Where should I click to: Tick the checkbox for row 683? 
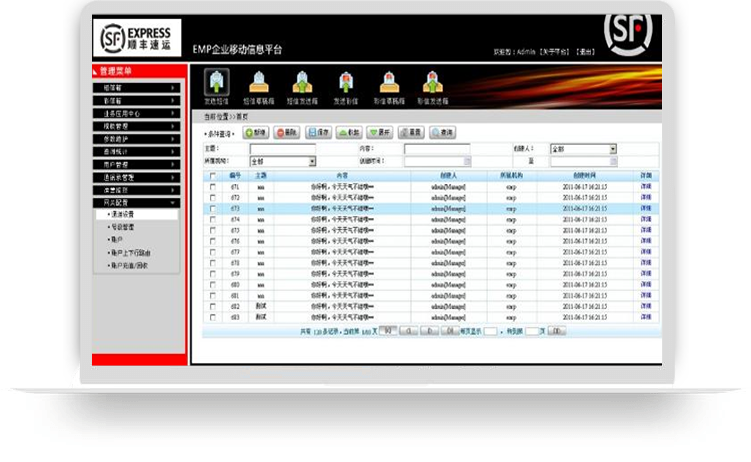pyautogui.click(x=213, y=317)
